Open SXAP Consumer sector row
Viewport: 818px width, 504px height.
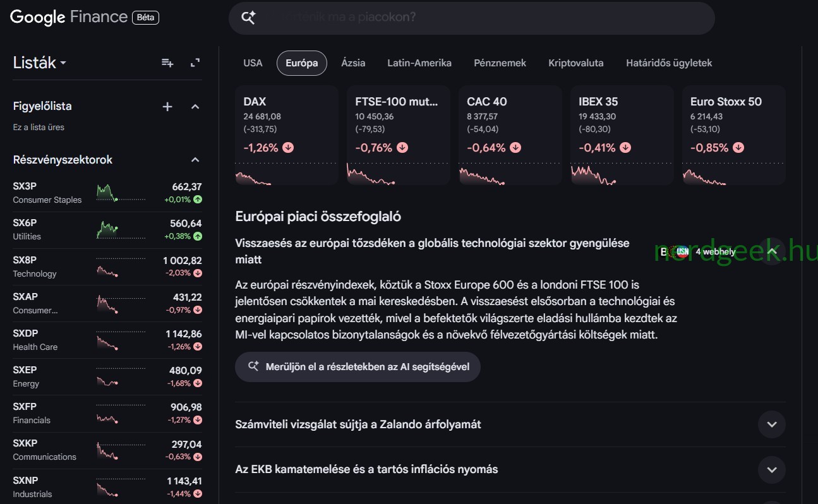(x=107, y=303)
